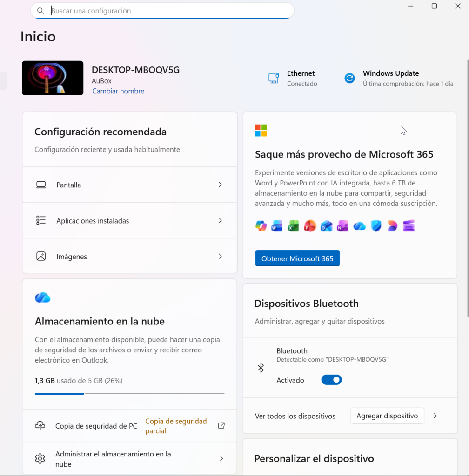Screen dimensions: 469x476
Task: Maximize the Settings window
Action: (435, 6)
